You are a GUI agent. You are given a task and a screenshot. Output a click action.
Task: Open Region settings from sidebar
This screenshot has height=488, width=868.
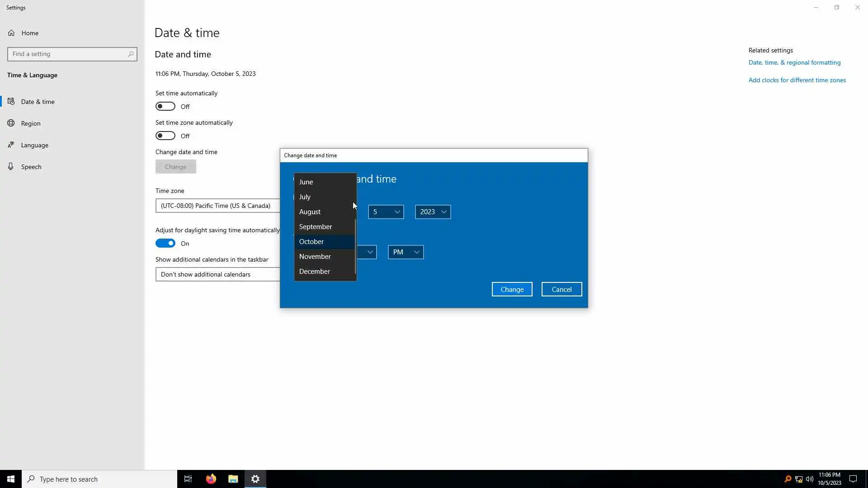[x=31, y=123]
